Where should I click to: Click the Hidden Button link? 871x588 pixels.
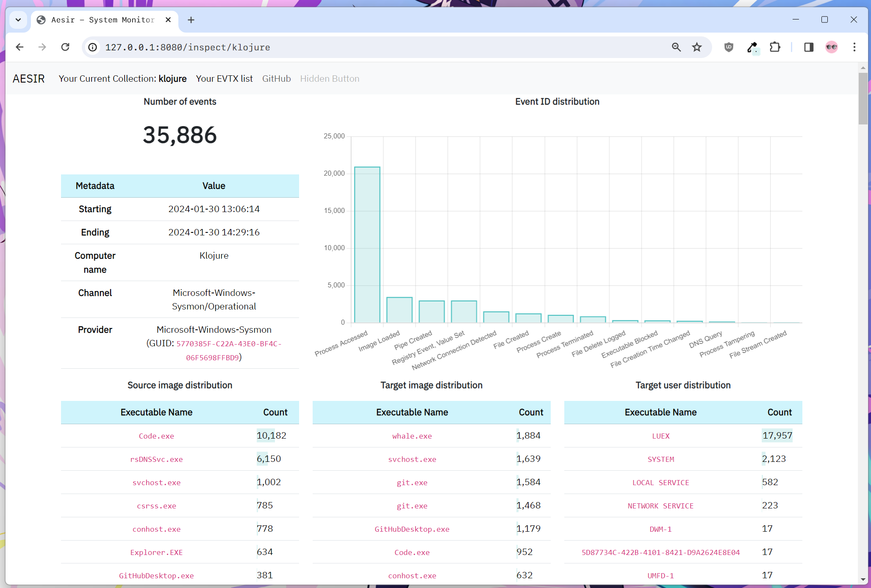click(x=330, y=79)
